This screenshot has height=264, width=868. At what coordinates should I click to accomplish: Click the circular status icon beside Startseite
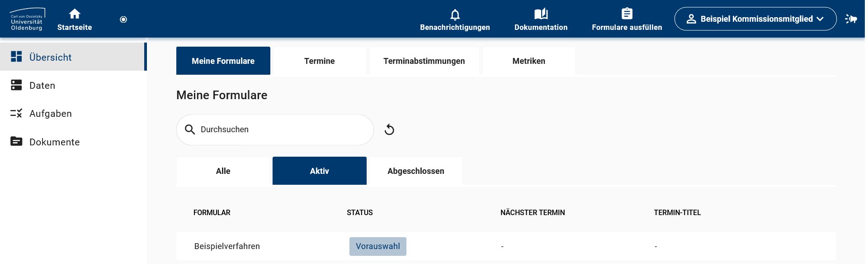tap(123, 19)
